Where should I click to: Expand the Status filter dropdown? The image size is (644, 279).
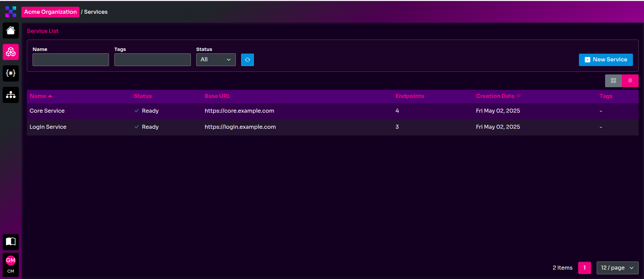[x=216, y=60]
